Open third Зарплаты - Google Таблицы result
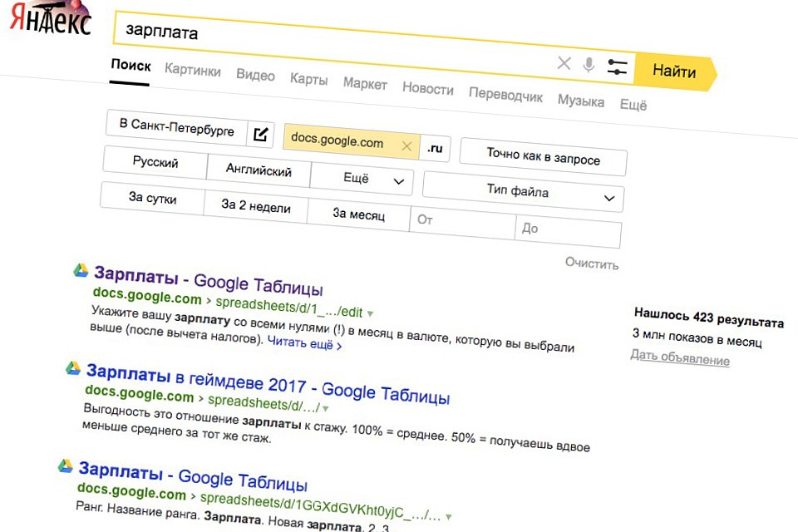This screenshot has height=532, width=798. pos(193,476)
